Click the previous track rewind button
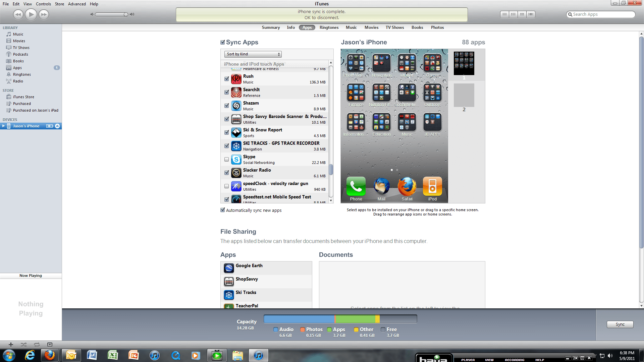Image resolution: width=644 pixels, height=362 pixels. [18, 14]
